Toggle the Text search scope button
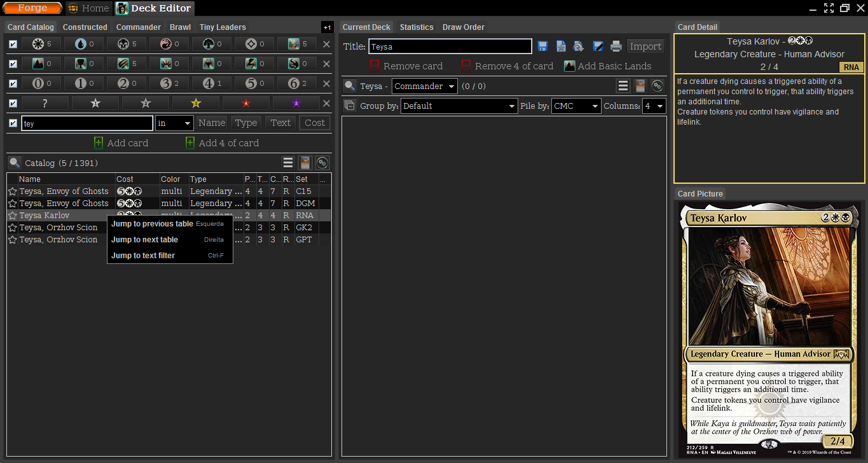The image size is (868, 463). 280,123
